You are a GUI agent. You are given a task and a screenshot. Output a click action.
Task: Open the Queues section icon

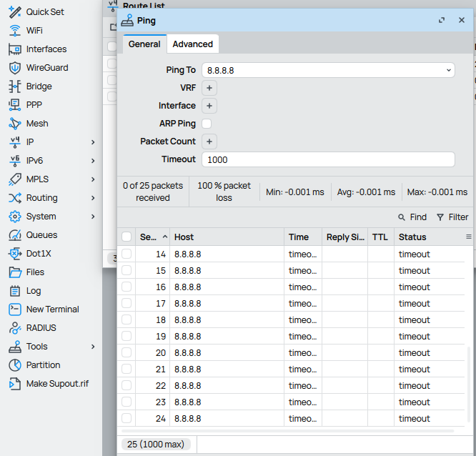coord(15,235)
